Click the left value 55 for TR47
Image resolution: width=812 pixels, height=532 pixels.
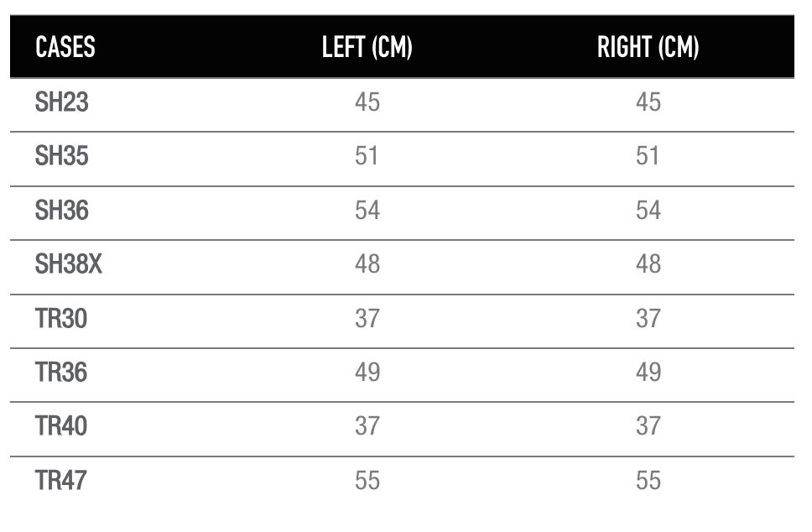pyautogui.click(x=367, y=480)
